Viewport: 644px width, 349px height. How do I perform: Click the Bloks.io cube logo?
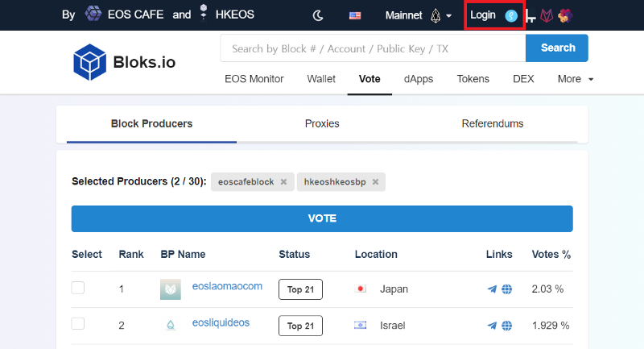[89, 62]
